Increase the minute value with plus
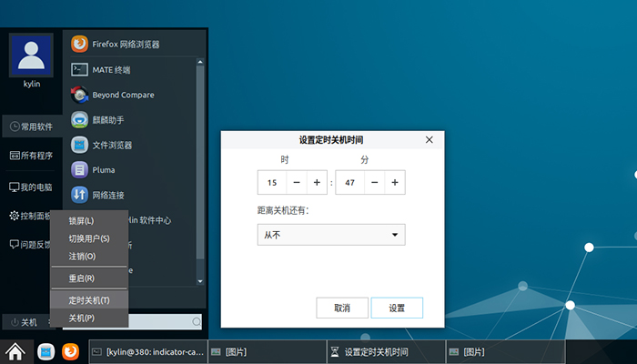 coord(394,183)
